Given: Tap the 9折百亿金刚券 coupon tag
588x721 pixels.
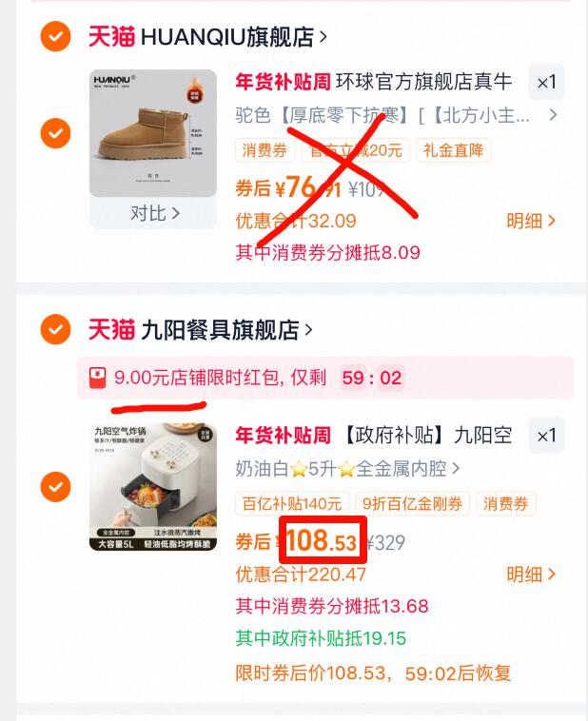Looking at the screenshot, I should (412, 504).
